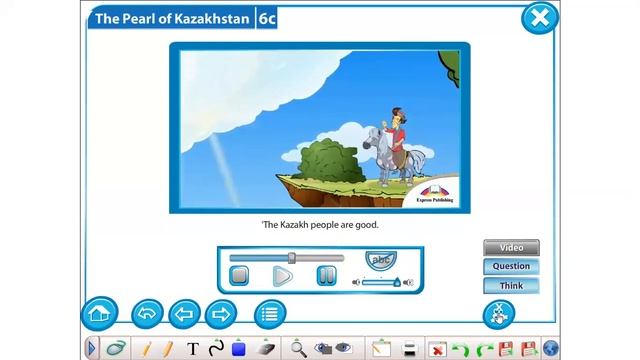Adjust the volume slider handle
This screenshot has width=640, height=360.
[397, 282]
